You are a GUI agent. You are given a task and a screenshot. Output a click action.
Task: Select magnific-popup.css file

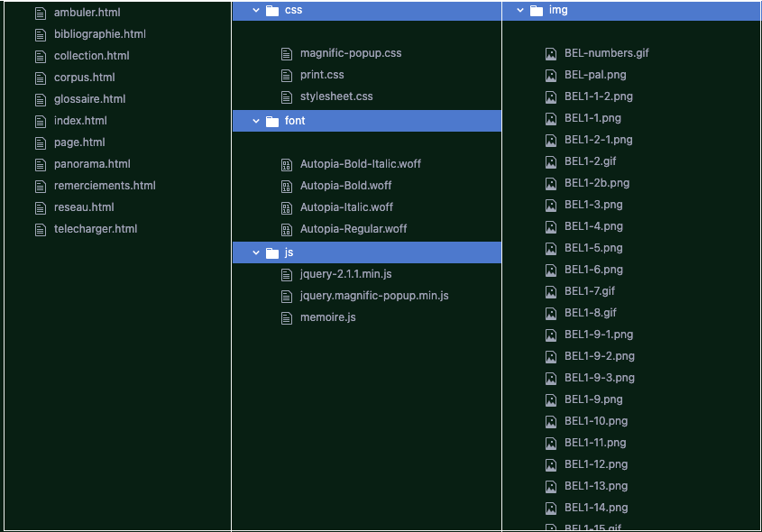point(351,53)
